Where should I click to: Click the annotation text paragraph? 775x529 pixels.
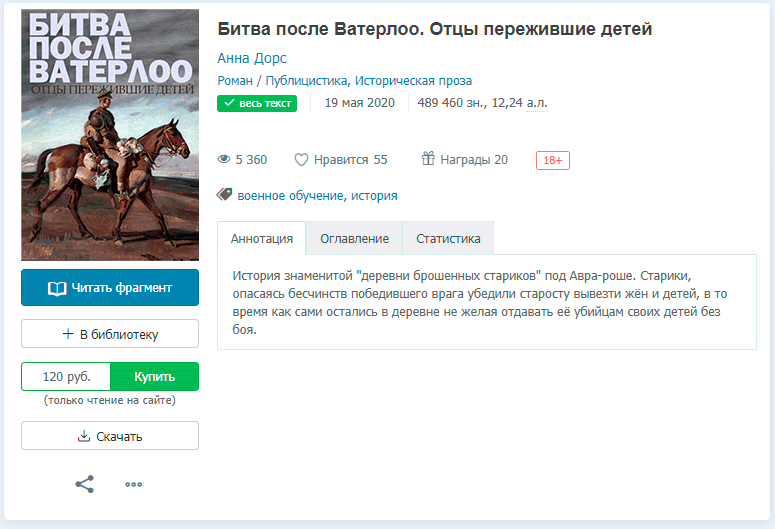tap(479, 303)
